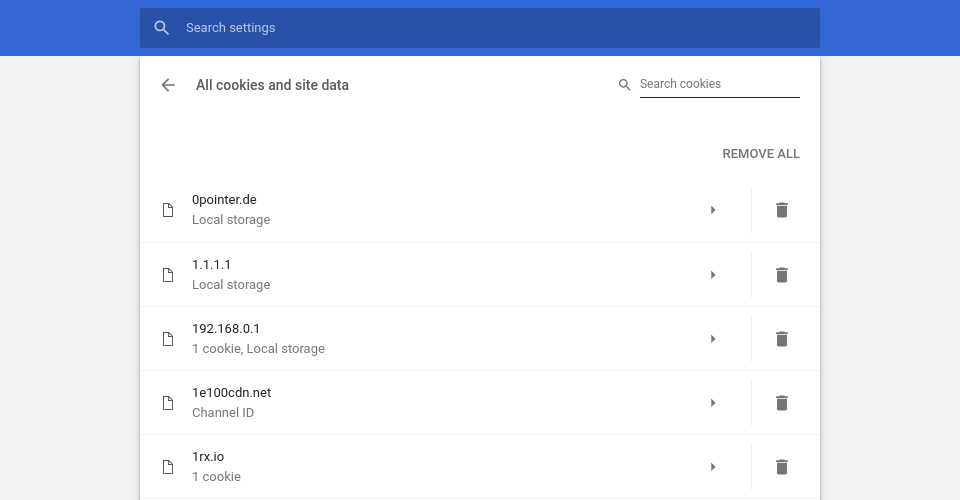The width and height of the screenshot is (960, 500).
Task: Remove 1rx.io cookie with trash icon
Action: click(x=781, y=467)
